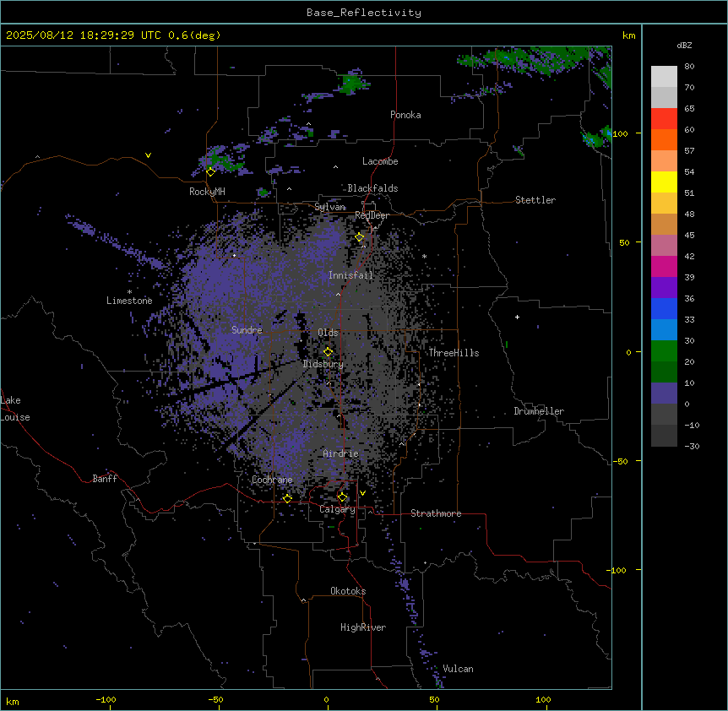Click the RockyMH label
Image resolution: width=728 pixels, height=711 pixels.
pyautogui.click(x=207, y=192)
